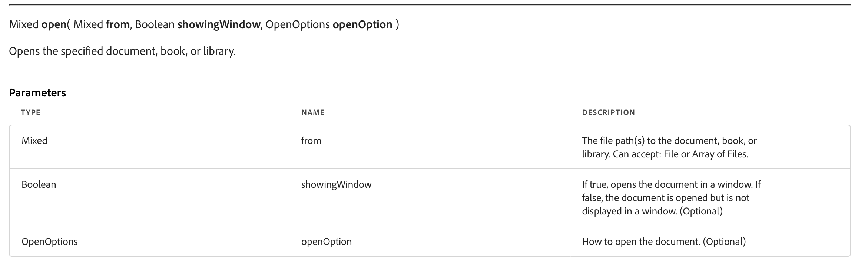Click the TYPE column header
This screenshot has width=868, height=259.
point(31,112)
